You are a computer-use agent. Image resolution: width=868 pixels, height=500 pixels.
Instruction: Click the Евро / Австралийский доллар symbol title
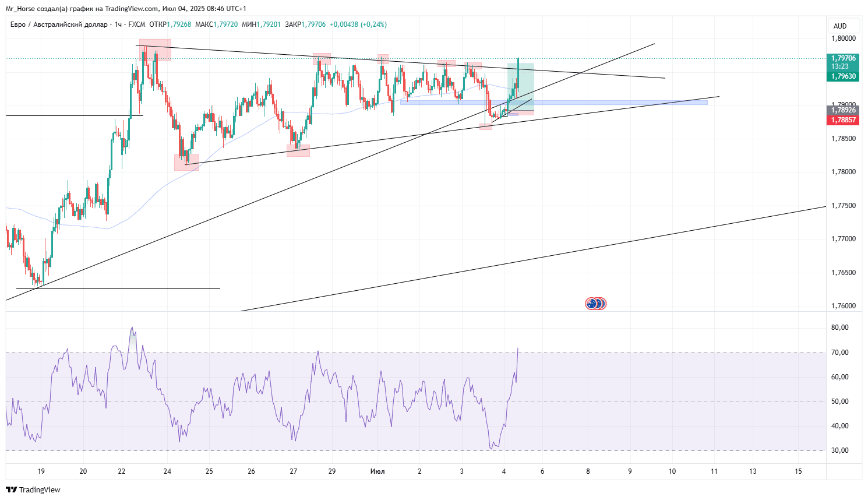[59, 24]
